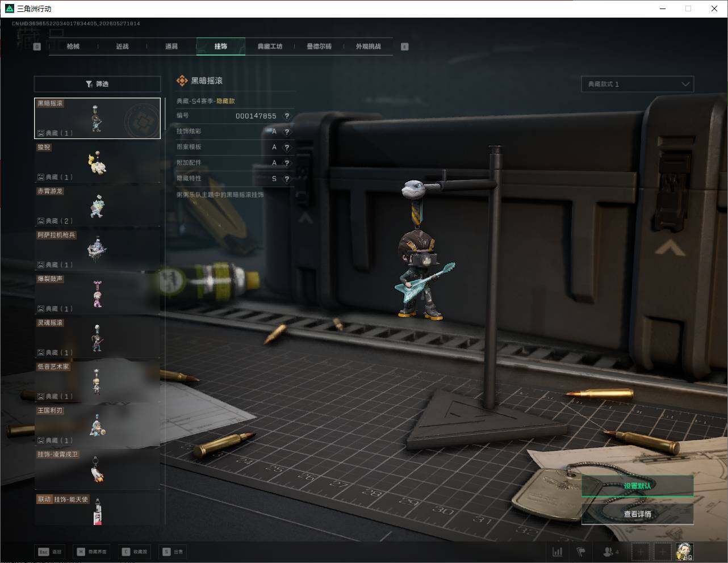Click the first add teammate plus slot
This screenshot has width=728, height=563.
[641, 552]
